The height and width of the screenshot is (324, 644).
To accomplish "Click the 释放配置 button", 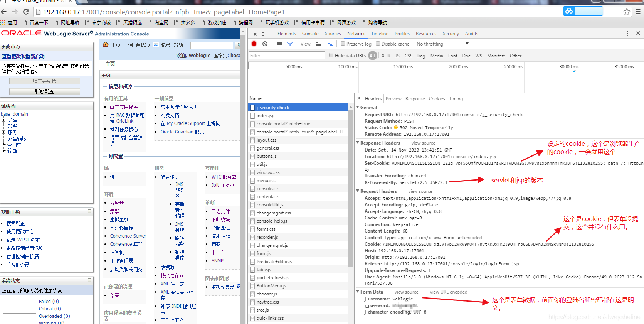I will (45, 91).
